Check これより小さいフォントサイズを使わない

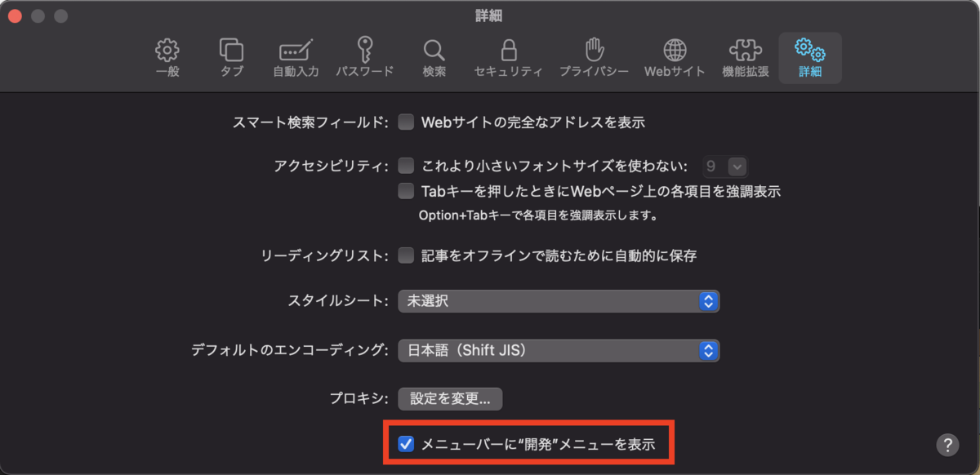(x=406, y=165)
